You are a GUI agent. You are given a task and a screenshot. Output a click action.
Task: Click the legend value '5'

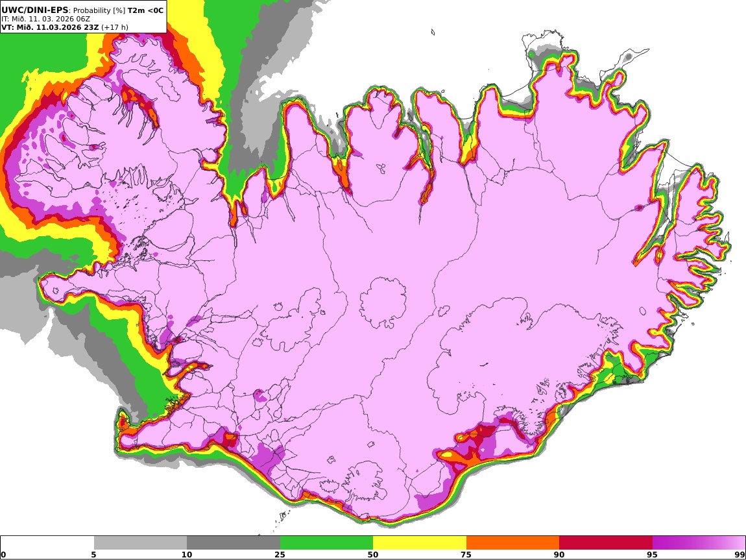coord(93,554)
